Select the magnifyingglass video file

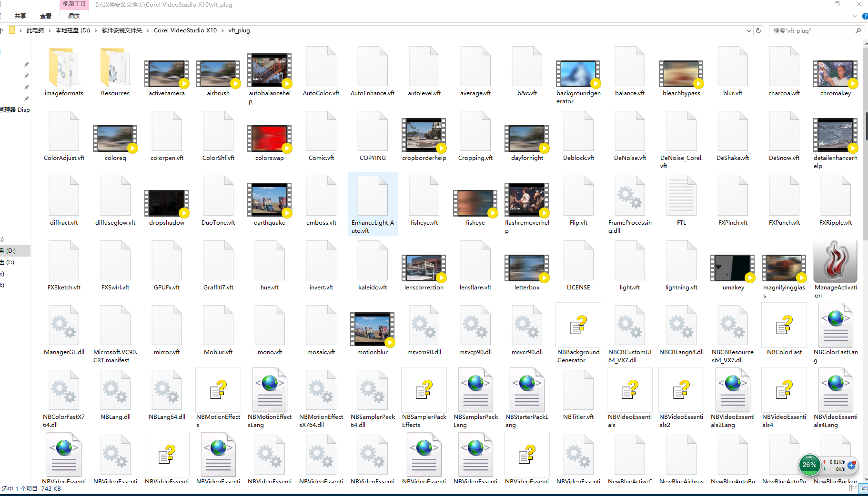(x=784, y=276)
